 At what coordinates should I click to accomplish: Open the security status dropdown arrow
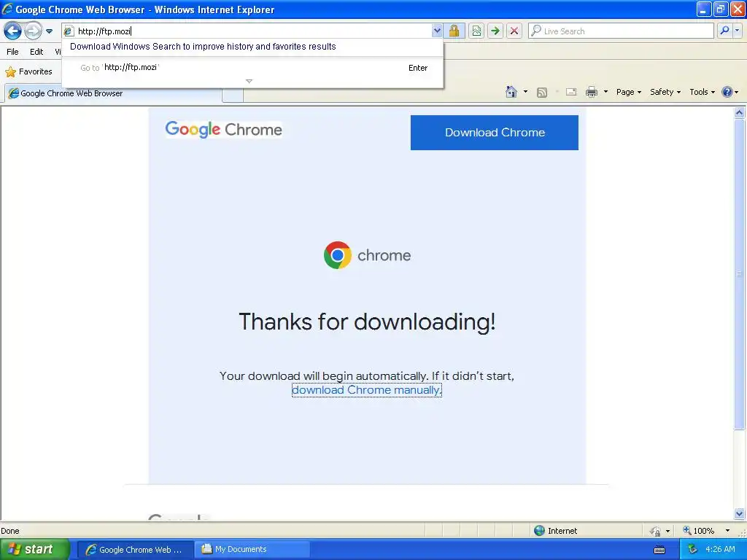[x=668, y=531]
